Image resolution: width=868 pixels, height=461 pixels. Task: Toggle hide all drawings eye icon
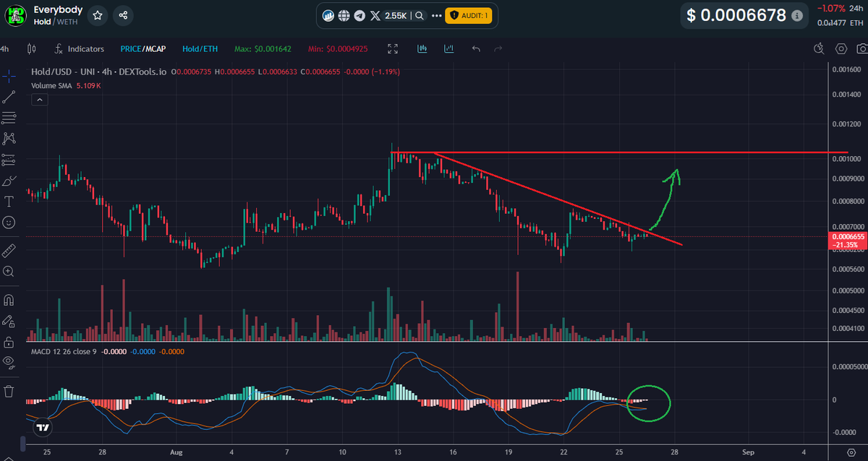coord(9,361)
